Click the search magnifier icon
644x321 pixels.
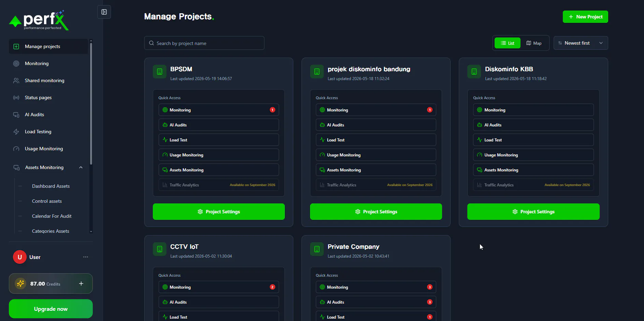151,43
